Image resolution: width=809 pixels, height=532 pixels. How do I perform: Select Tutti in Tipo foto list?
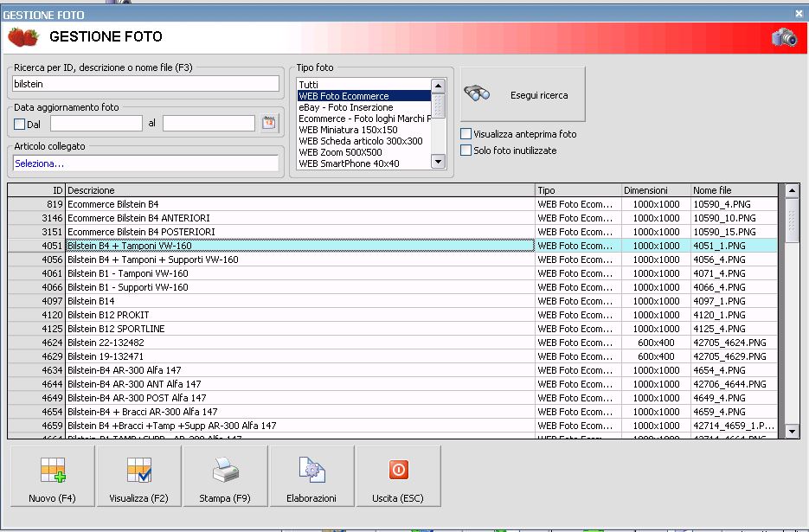click(363, 85)
